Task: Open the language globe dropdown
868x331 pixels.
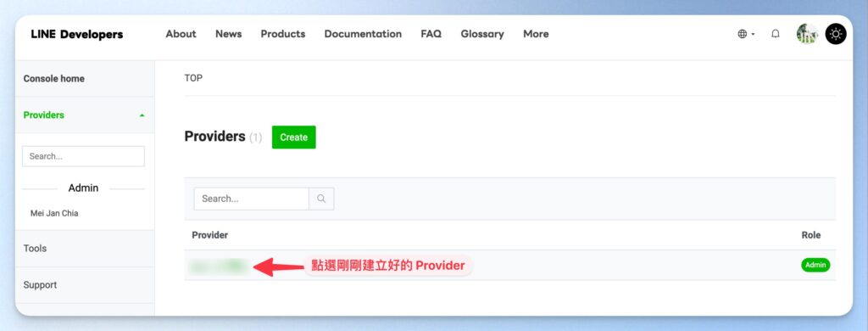Action: coord(746,34)
